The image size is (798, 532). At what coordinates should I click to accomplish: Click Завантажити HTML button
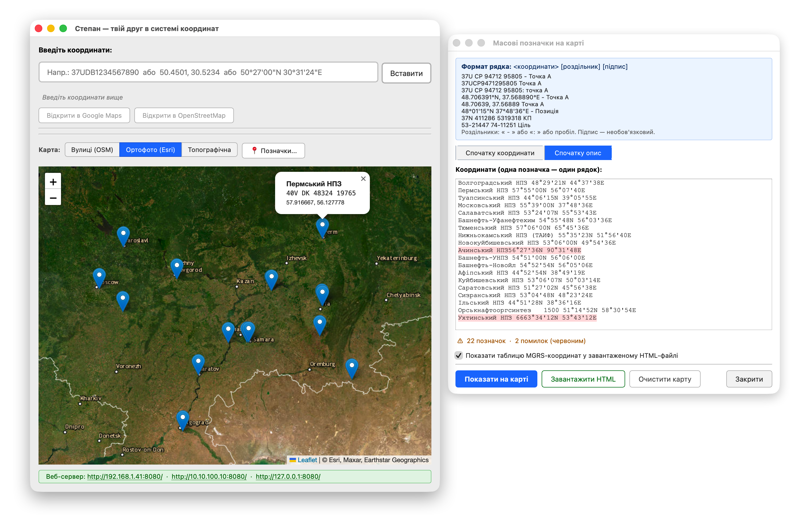[x=583, y=379]
